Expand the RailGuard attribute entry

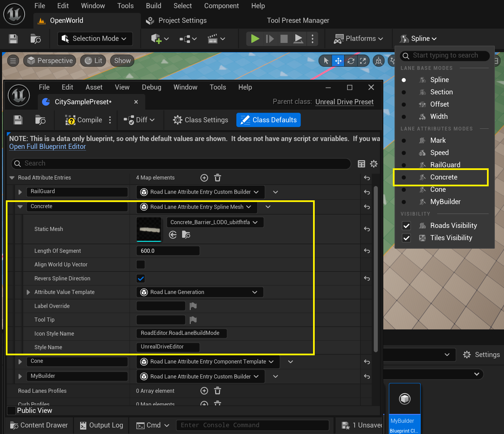coord(20,192)
